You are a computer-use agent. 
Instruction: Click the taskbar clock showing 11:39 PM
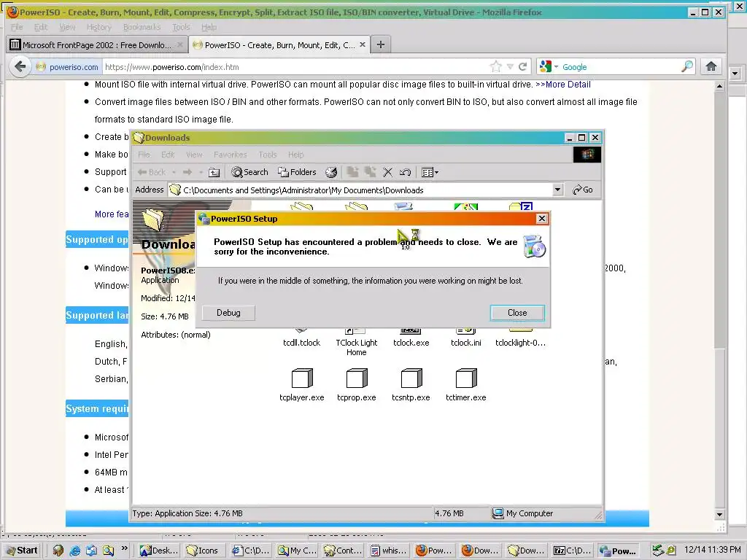point(712,550)
